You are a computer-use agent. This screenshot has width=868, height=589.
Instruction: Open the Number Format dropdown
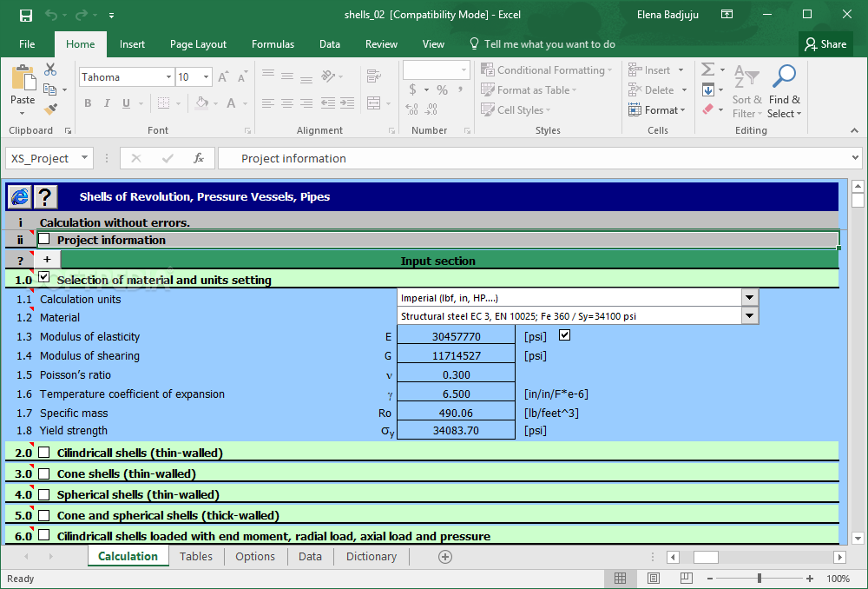[x=464, y=69]
